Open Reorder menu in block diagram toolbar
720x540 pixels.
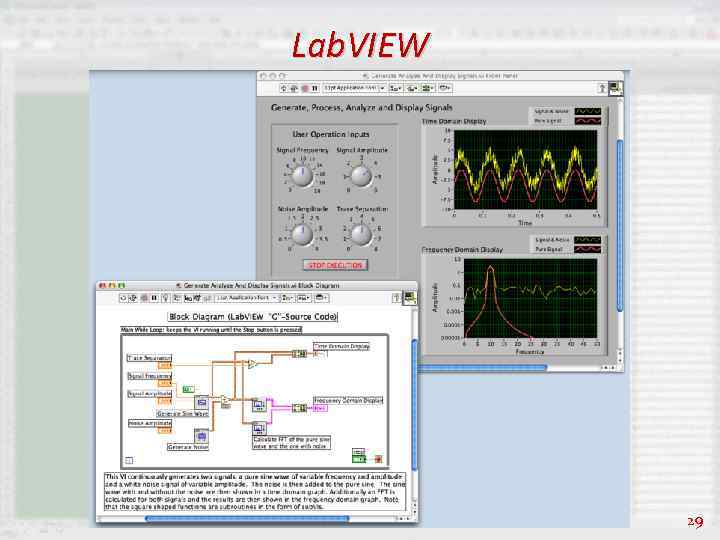[321, 298]
